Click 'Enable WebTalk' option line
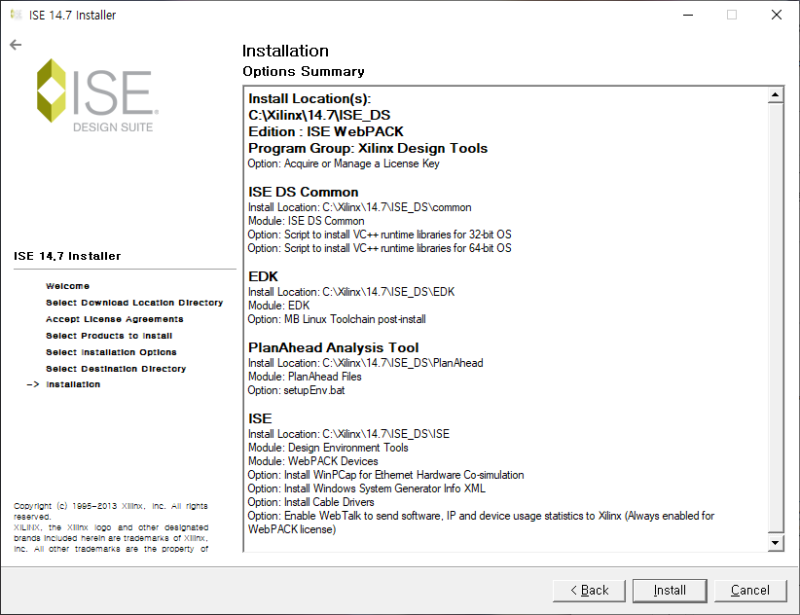Image resolution: width=800 pixels, height=615 pixels. [x=481, y=523]
